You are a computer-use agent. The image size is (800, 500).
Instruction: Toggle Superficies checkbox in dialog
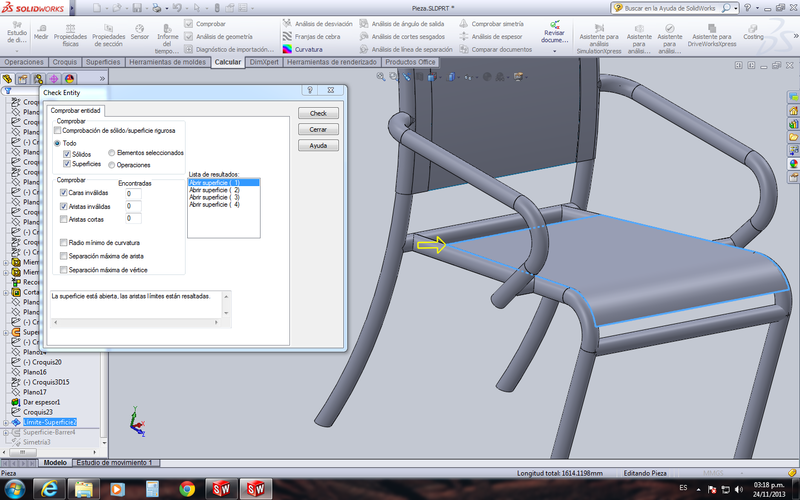67,164
